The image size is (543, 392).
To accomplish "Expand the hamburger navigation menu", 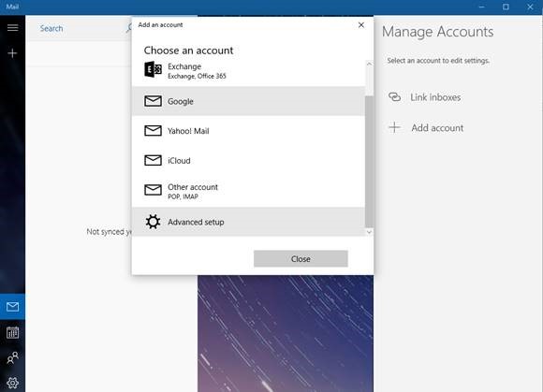I will (12, 28).
